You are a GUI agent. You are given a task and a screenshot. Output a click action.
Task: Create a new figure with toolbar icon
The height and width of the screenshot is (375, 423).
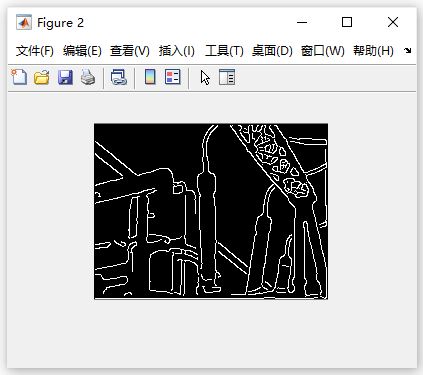point(19,77)
